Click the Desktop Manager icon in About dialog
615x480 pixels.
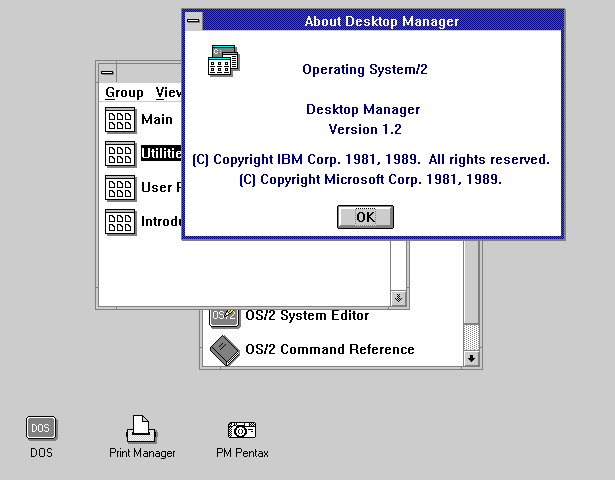[223, 61]
